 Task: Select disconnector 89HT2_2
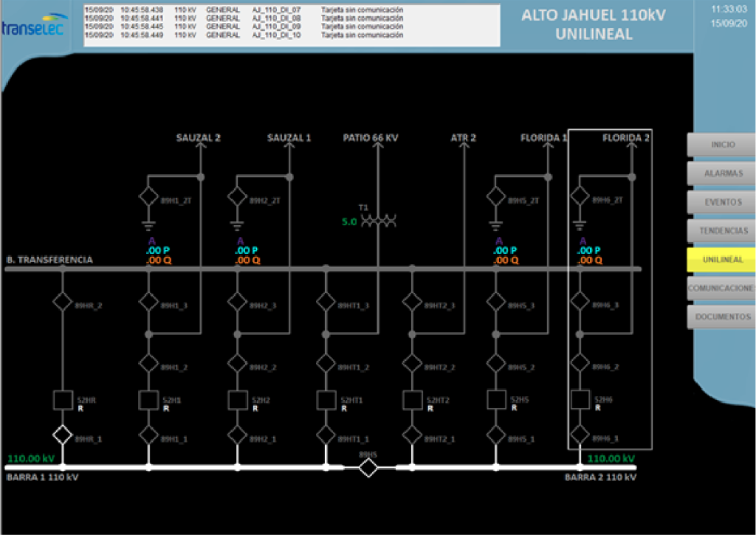[x=412, y=363]
